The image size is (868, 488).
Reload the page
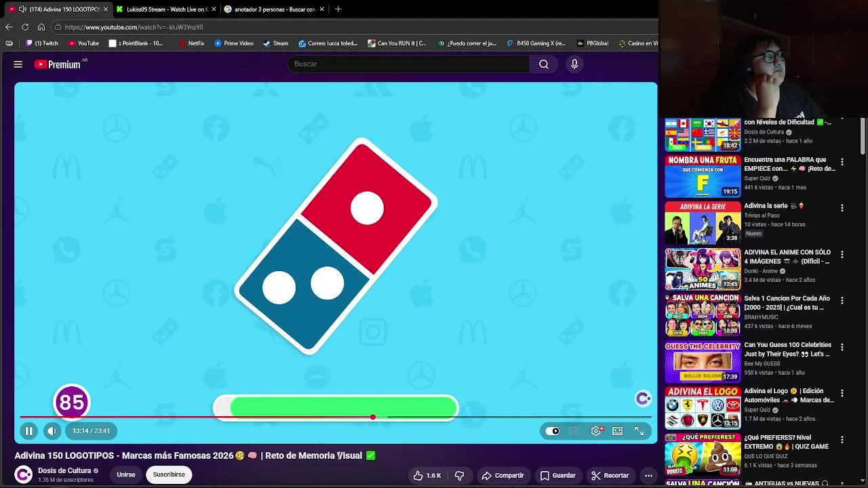tap(25, 27)
